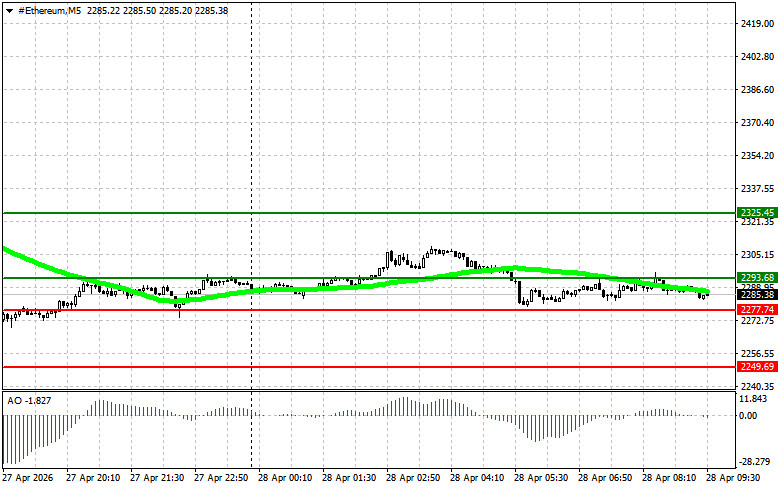Select the current price label 2285.38
Viewport: 781px width, 489px height.
pos(757,295)
